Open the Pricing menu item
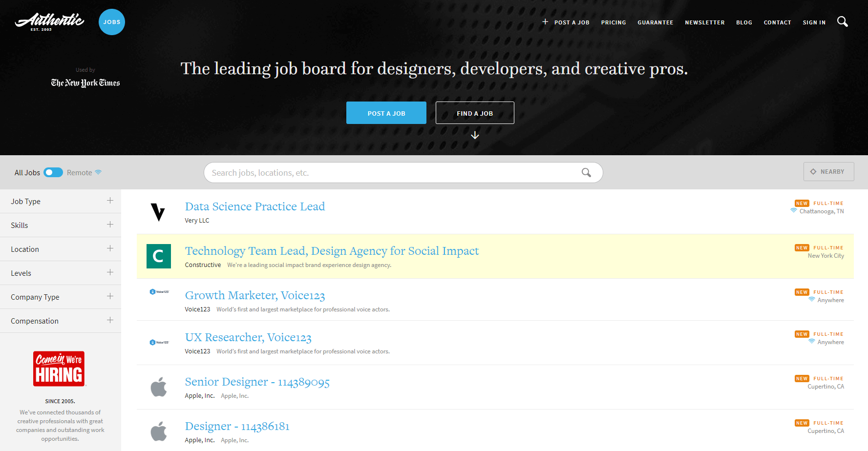The height and width of the screenshot is (451, 868). [x=613, y=22]
